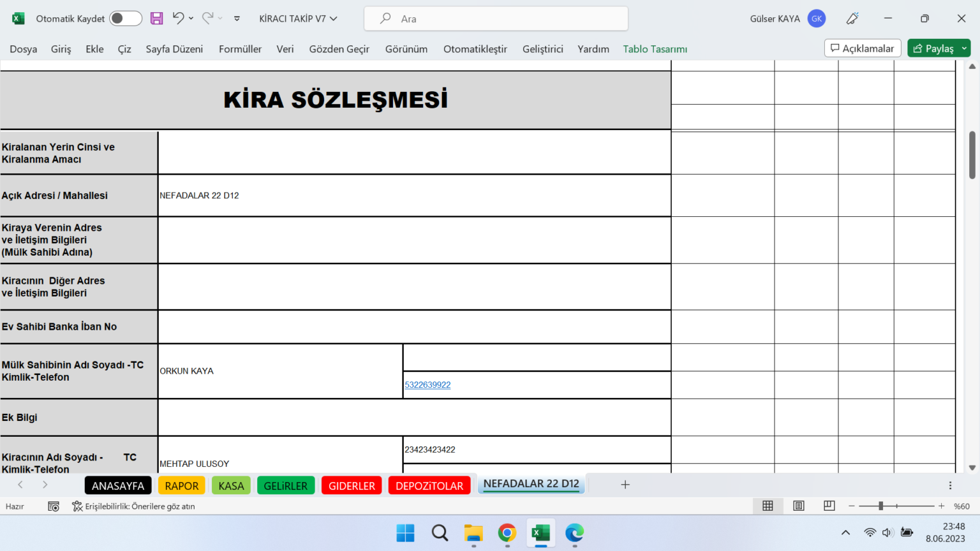Open Page Break Preview in status bar
Image resolution: width=980 pixels, height=551 pixels.
829,506
